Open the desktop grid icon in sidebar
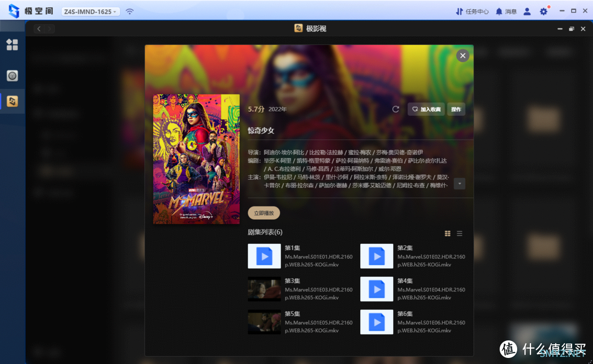This screenshot has width=593, height=364. point(12,45)
